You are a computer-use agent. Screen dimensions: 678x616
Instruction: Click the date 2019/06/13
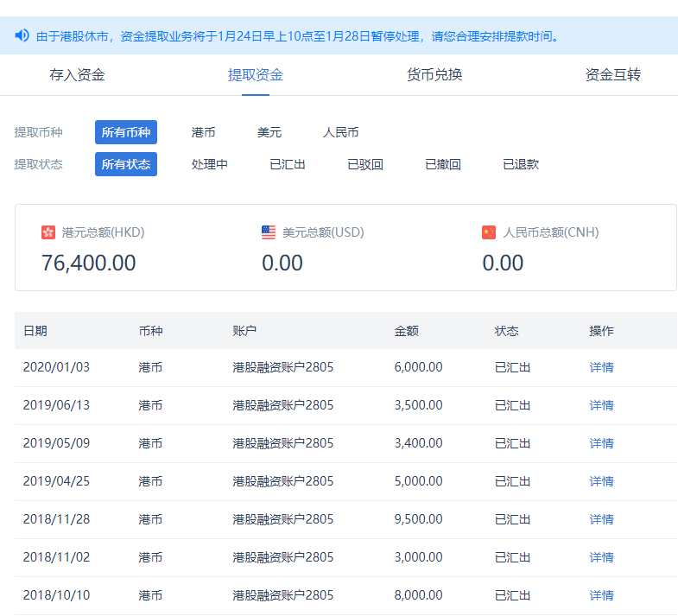click(x=56, y=405)
